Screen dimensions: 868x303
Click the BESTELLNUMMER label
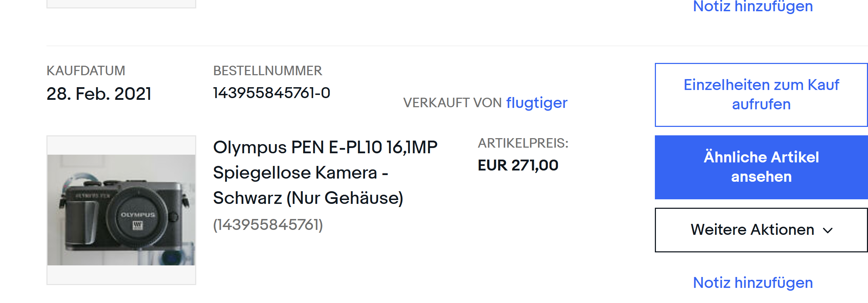(x=268, y=71)
